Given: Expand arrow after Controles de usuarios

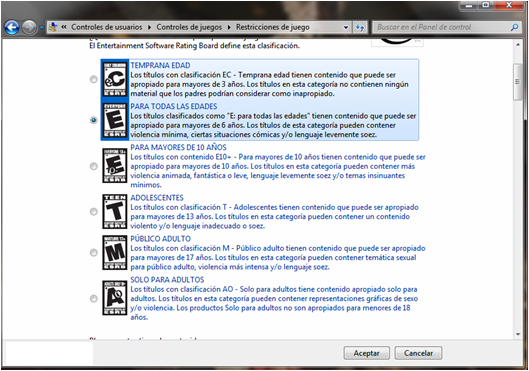Looking at the screenshot, I should (x=149, y=27).
